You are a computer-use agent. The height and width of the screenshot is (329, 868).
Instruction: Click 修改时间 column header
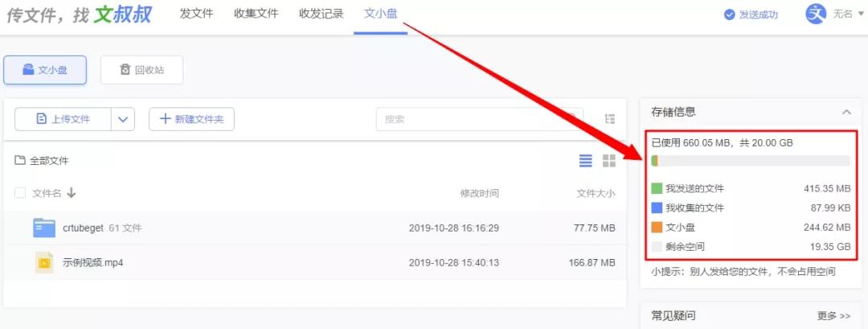point(479,193)
